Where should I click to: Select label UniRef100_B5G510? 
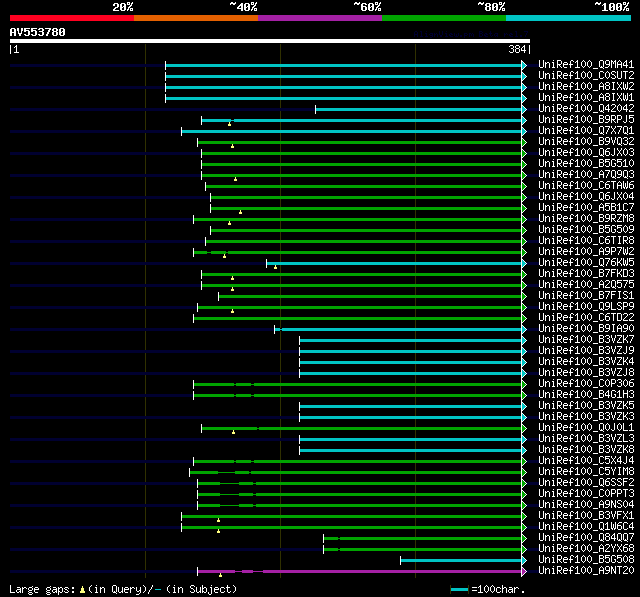click(x=586, y=163)
